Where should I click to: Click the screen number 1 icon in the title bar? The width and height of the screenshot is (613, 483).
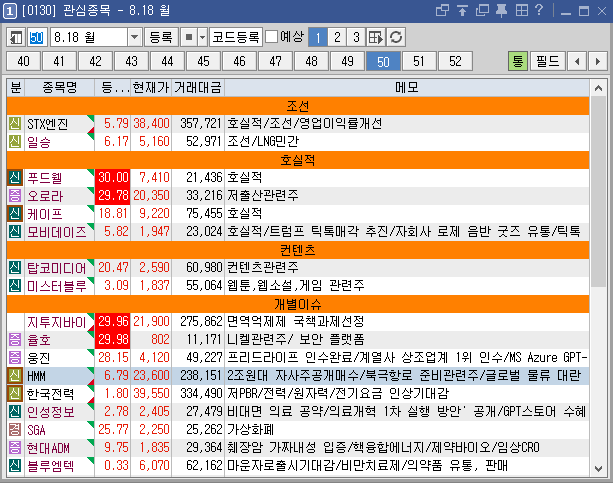(10, 11)
